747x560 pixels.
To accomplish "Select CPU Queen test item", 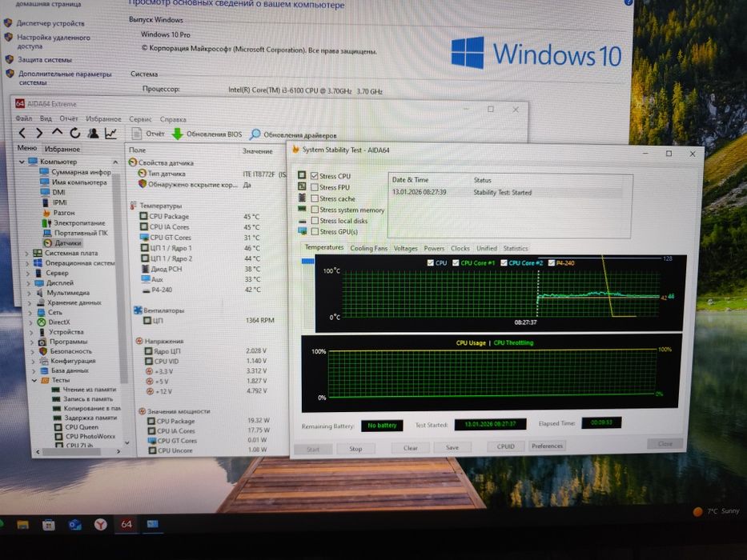I will tap(76, 427).
